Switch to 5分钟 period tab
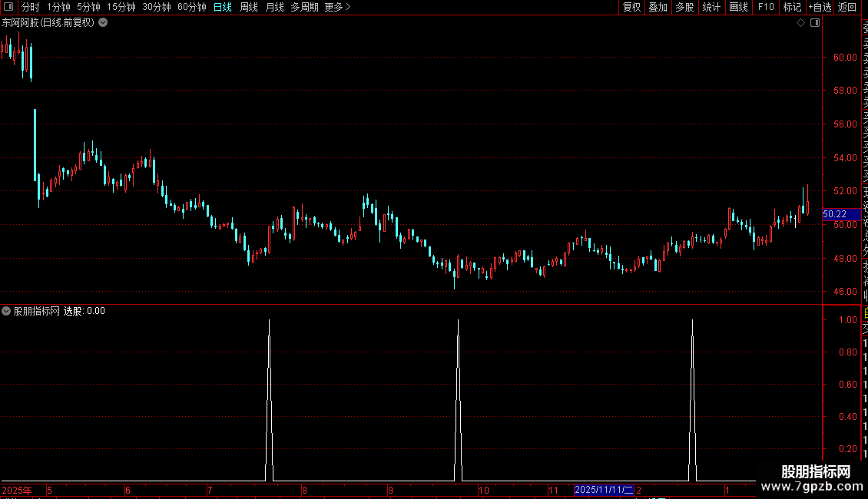Screen dimensions: 868x499 point(88,7)
